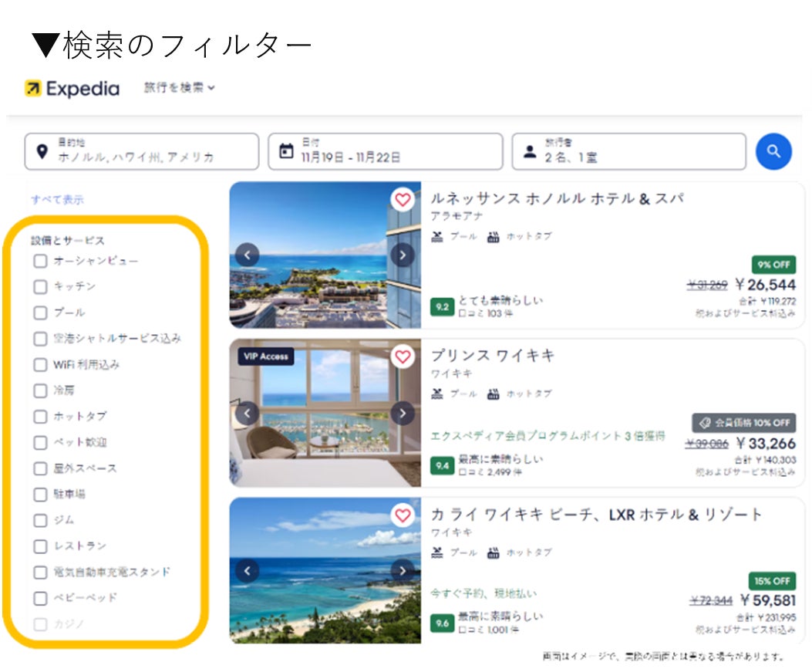Click the hot tub icon on プリンス ワイキキ listing

point(493,394)
